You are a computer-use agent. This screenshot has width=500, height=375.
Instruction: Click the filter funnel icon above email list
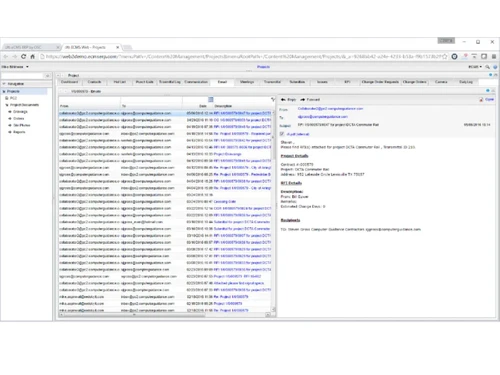click(273, 99)
